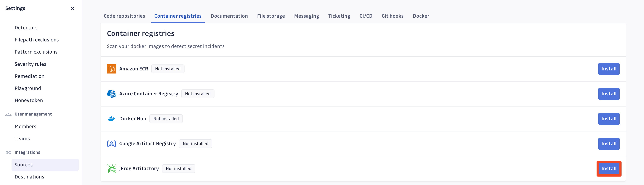Viewport: 644px width, 185px height.
Task: Click the "Settings" panel title
Action: pos(15,8)
